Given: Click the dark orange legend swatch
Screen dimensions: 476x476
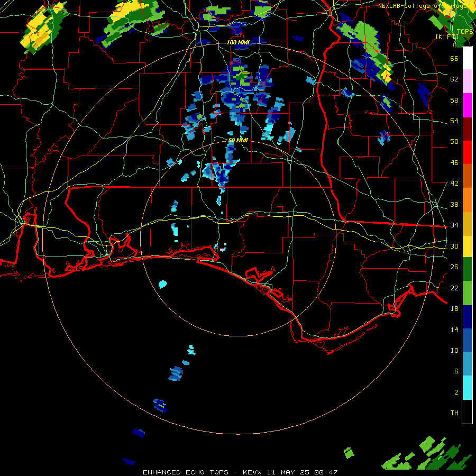Looking at the screenshot, I should tap(467, 176).
